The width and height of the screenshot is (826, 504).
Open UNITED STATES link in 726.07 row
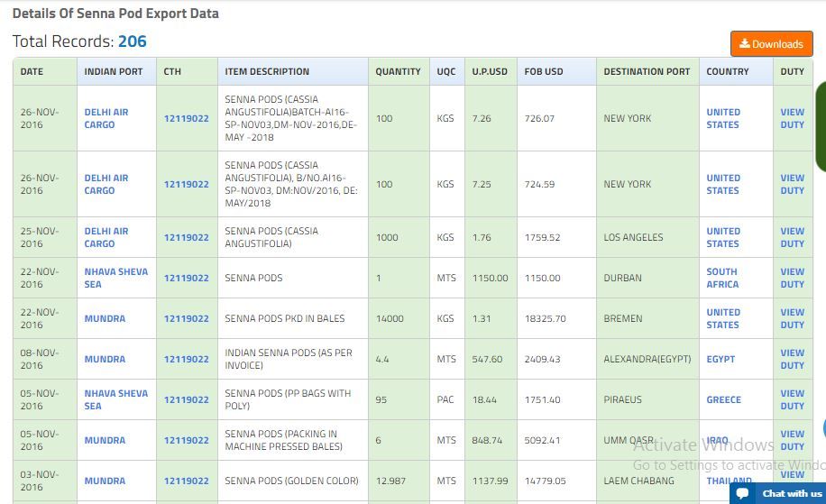point(723,118)
